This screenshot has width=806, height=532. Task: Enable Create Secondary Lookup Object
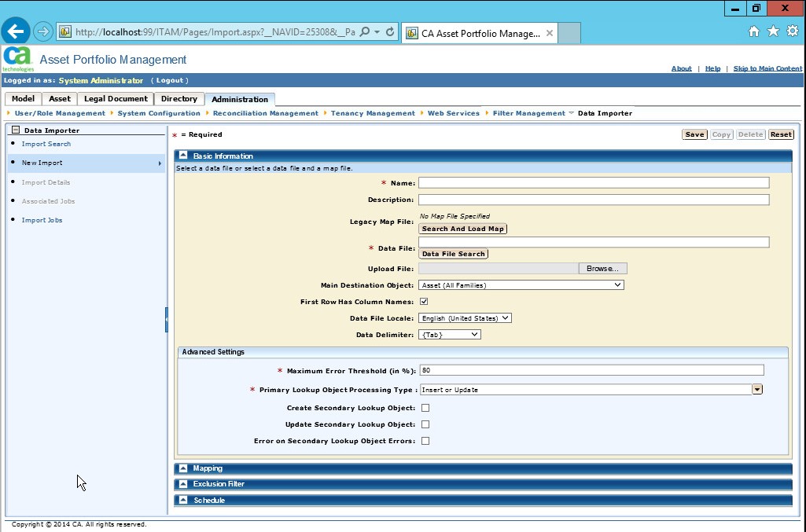[x=425, y=408]
